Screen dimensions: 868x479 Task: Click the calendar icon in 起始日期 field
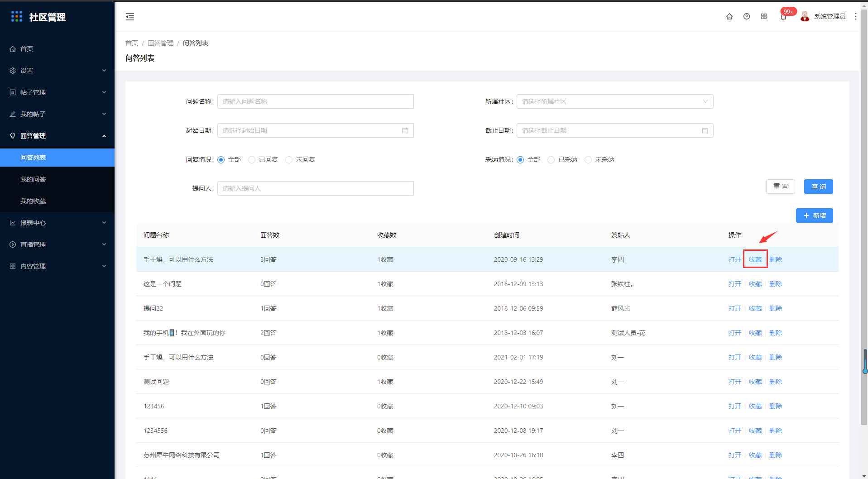405,130
